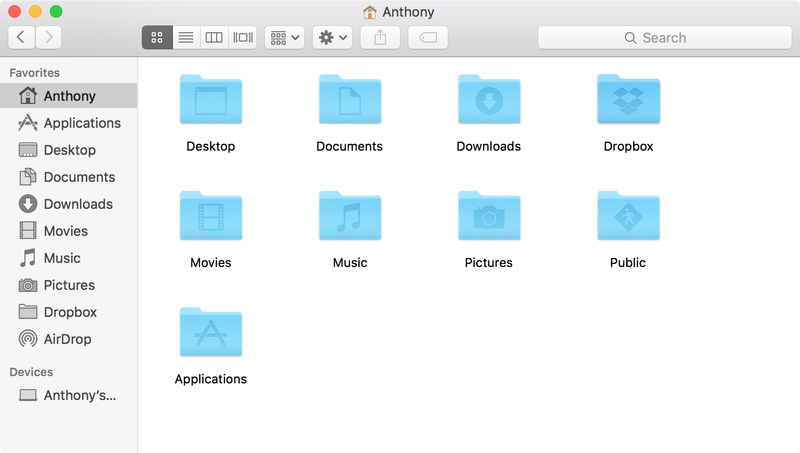This screenshot has width=800, height=453.
Task: Select the Music folder icon
Action: pyautogui.click(x=350, y=216)
